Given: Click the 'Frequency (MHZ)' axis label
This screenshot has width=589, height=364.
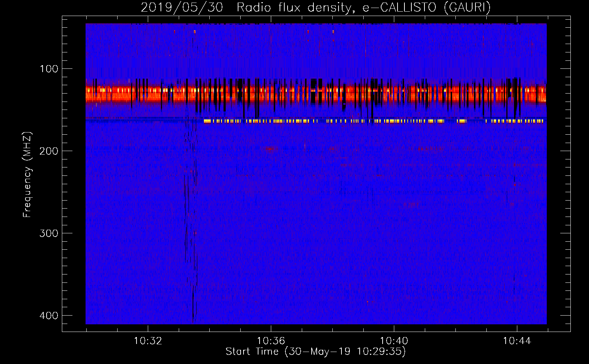Looking at the screenshot, I should pyautogui.click(x=27, y=175).
